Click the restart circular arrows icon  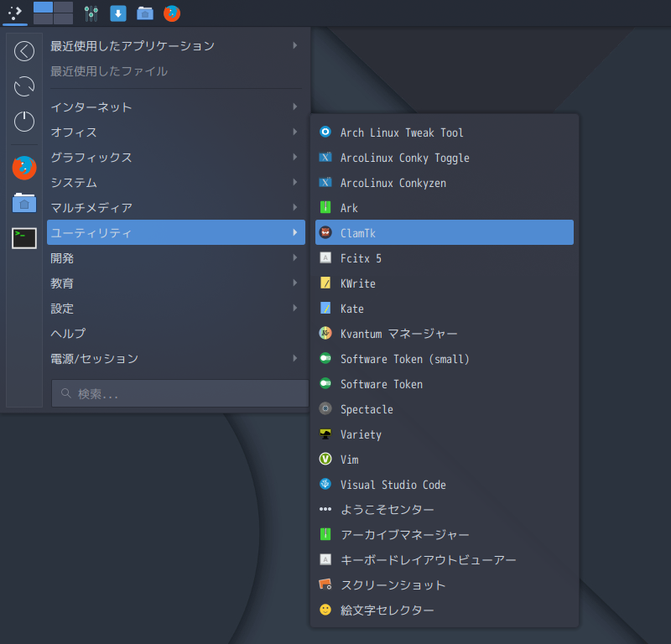coord(24,86)
